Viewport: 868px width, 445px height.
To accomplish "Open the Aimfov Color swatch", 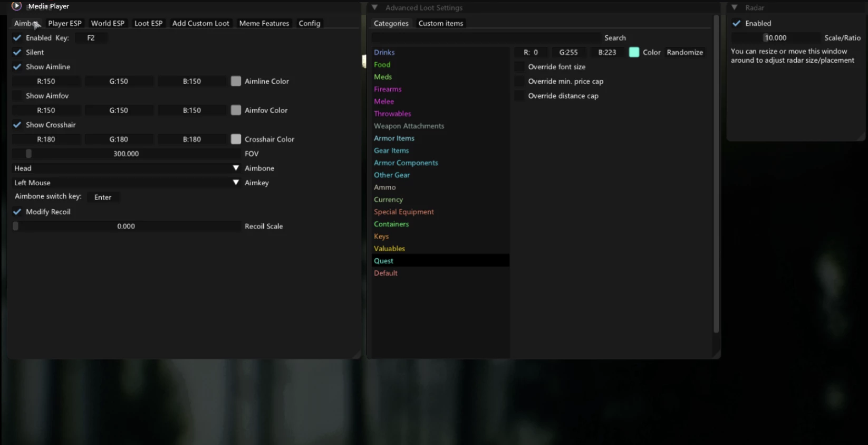I will (236, 110).
